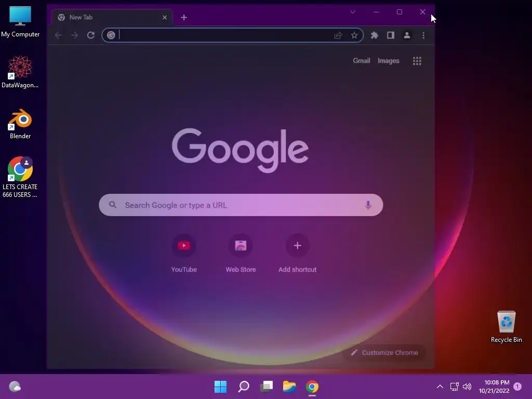Open File Explorer from taskbar
532x399 pixels.
pos(289,387)
